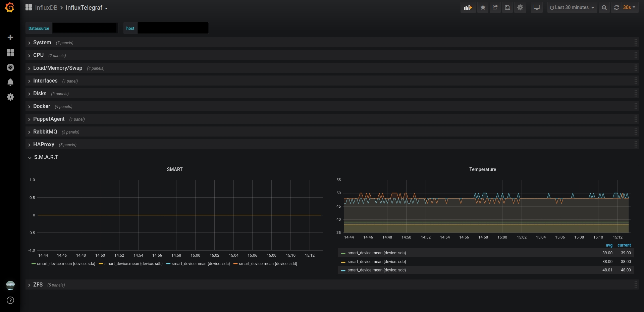Open Alerting bell in sidebar
This screenshot has width=644, height=312.
point(10,82)
